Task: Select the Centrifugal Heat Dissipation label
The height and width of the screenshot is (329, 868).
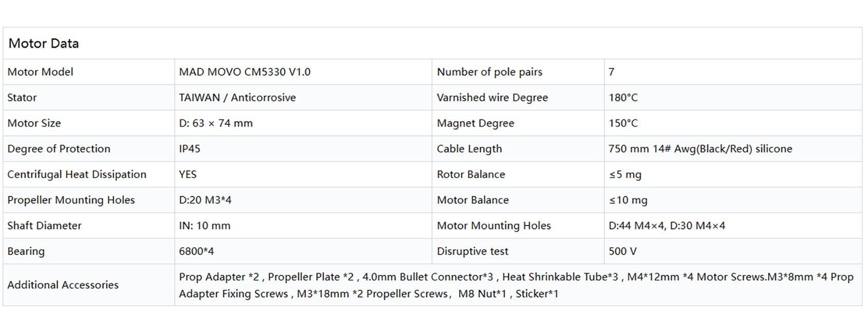Action: point(77,175)
